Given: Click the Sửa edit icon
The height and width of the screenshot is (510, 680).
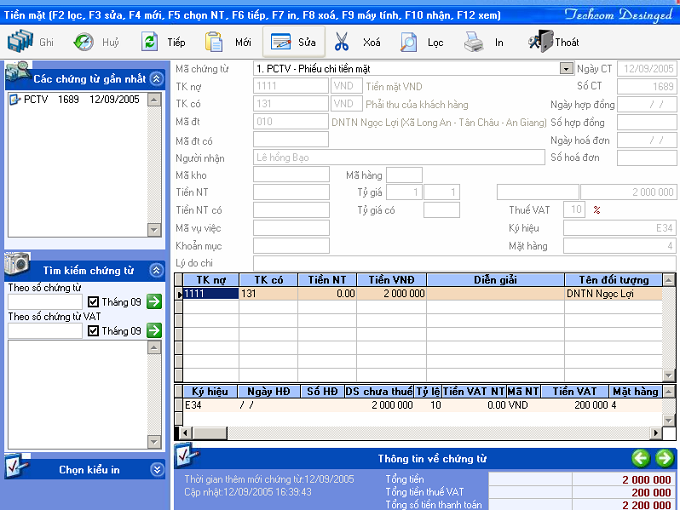Looking at the screenshot, I should (x=281, y=42).
